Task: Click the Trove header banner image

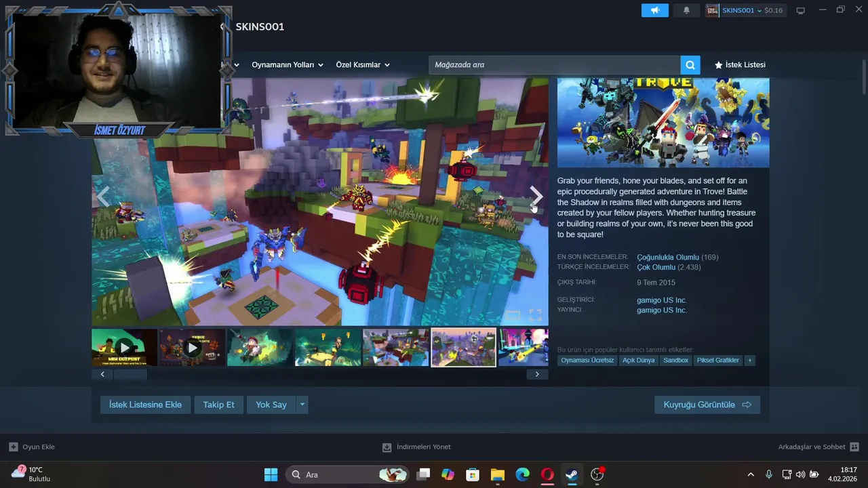Action: click(663, 123)
